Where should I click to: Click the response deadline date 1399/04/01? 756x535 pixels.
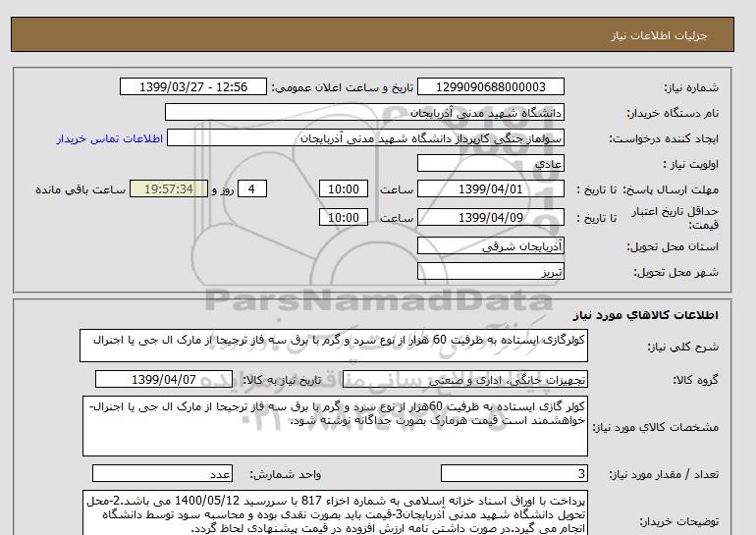(490, 188)
